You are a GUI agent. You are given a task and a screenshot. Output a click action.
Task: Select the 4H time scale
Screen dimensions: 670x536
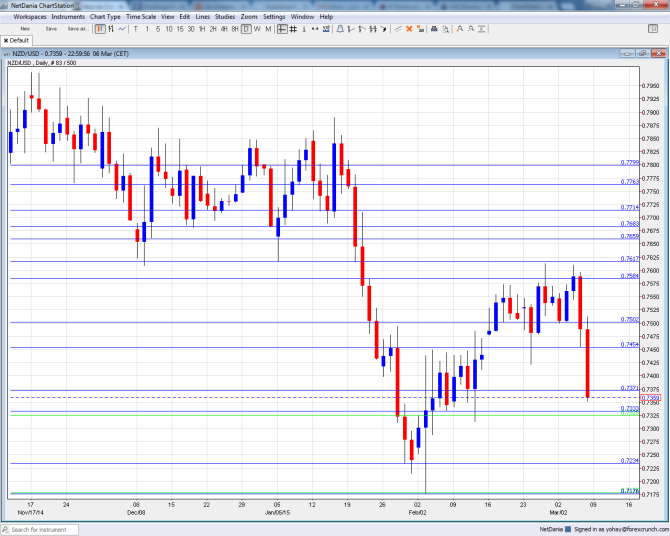224,29
